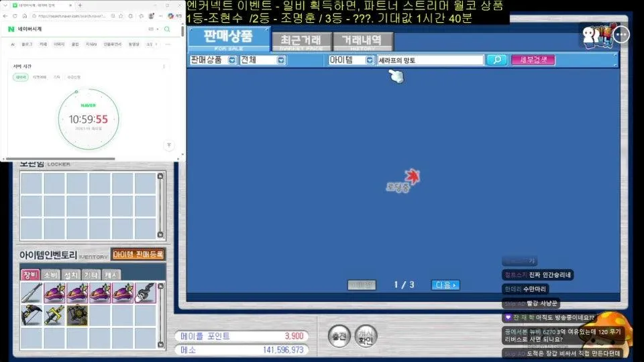Select the skull staff item in the inventory
Image resolution: width=644 pixels, height=362 pixels.
(x=145, y=293)
